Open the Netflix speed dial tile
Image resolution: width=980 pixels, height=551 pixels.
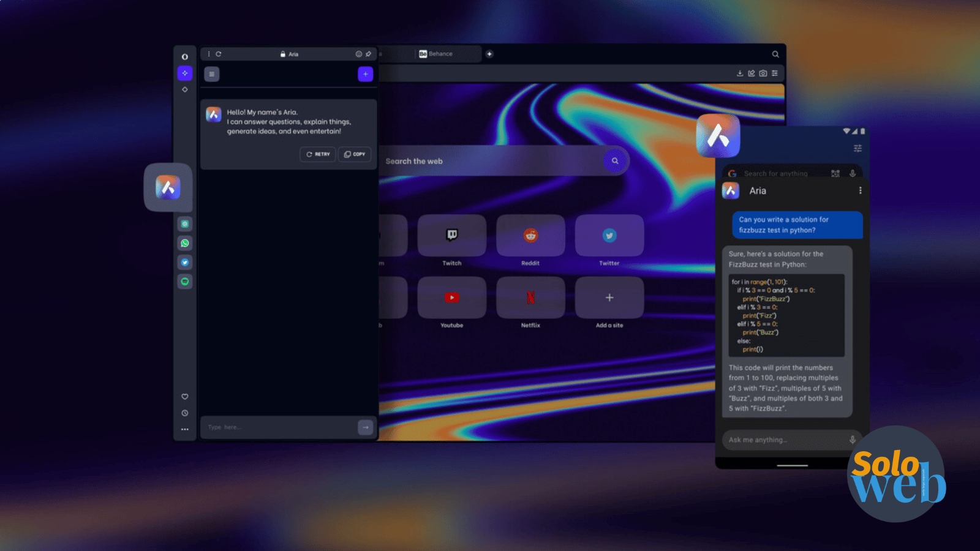[530, 298]
